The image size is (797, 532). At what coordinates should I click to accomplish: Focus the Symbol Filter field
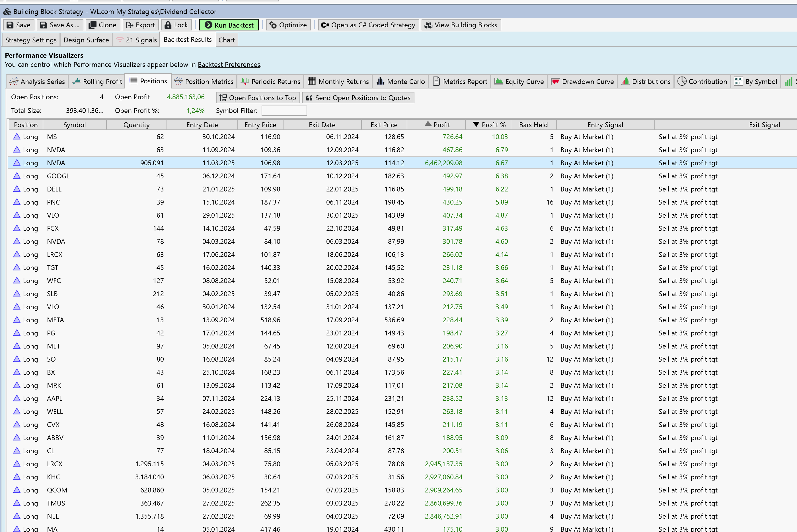click(x=284, y=111)
